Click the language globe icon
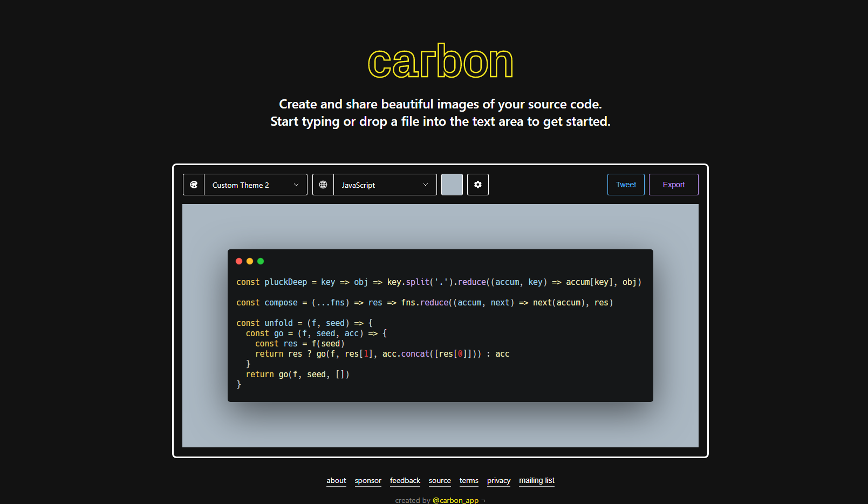The image size is (868, 504). pyautogui.click(x=323, y=185)
